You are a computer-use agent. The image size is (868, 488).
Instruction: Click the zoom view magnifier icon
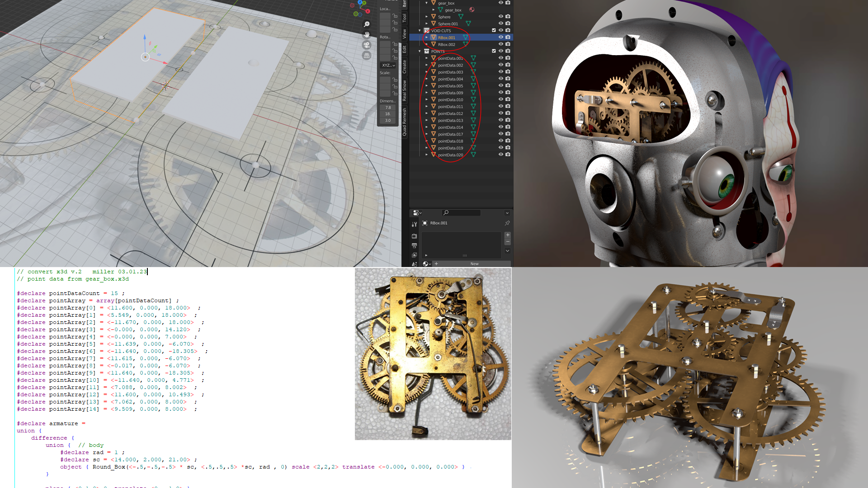[367, 24]
